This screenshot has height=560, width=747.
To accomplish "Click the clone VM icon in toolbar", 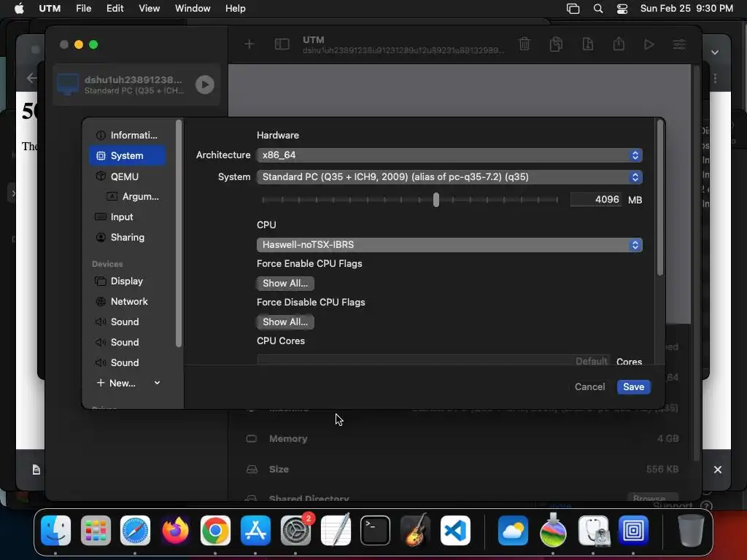I will pos(556,44).
